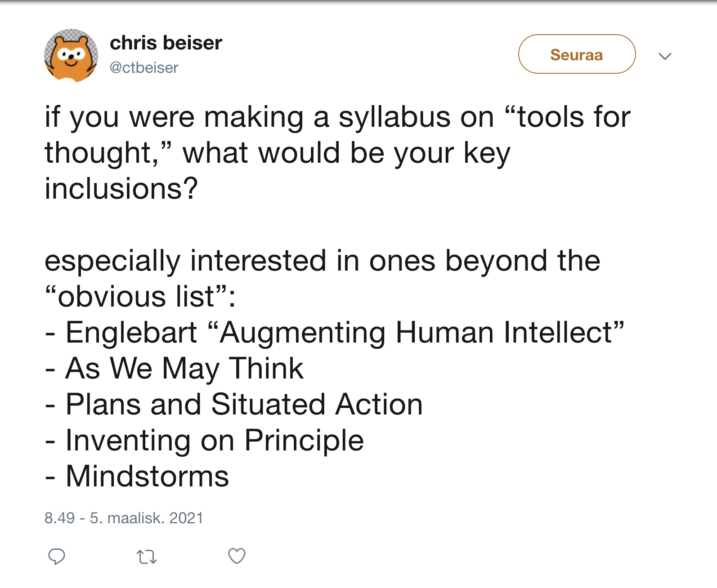The height and width of the screenshot is (588, 717).
Task: Click the @ctbeiser handle
Action: point(144,67)
